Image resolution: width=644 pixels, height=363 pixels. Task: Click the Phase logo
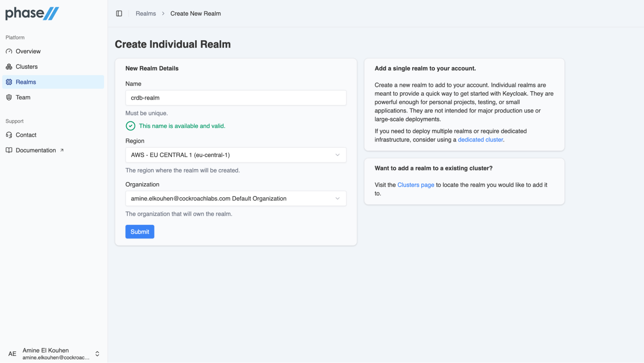click(x=32, y=14)
